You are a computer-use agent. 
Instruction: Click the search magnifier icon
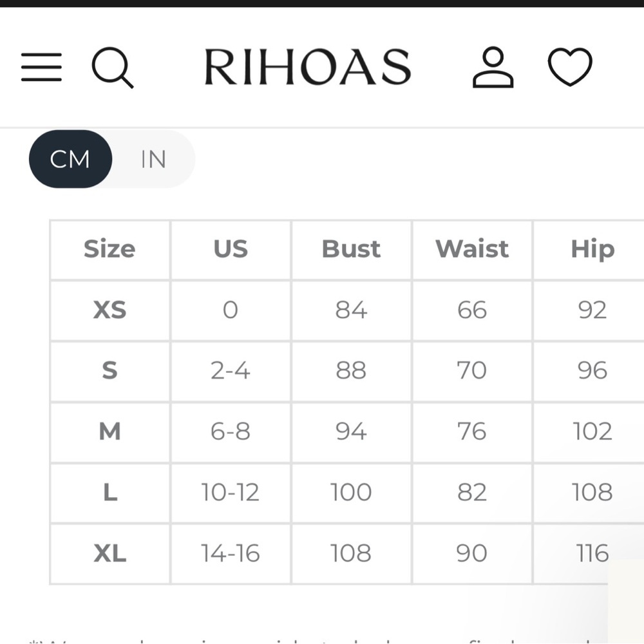point(113,68)
